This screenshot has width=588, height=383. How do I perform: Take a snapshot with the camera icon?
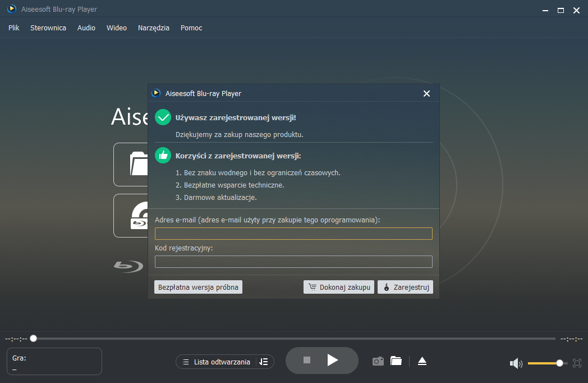click(x=378, y=361)
